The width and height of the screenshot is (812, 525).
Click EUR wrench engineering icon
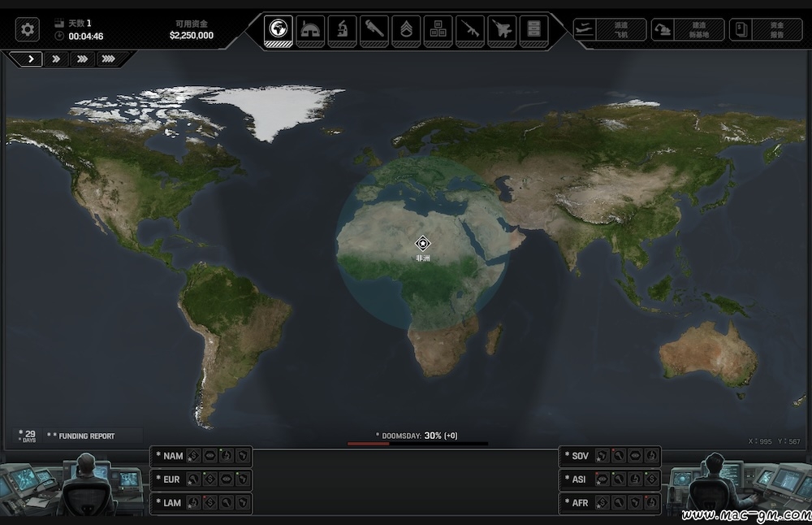point(194,479)
